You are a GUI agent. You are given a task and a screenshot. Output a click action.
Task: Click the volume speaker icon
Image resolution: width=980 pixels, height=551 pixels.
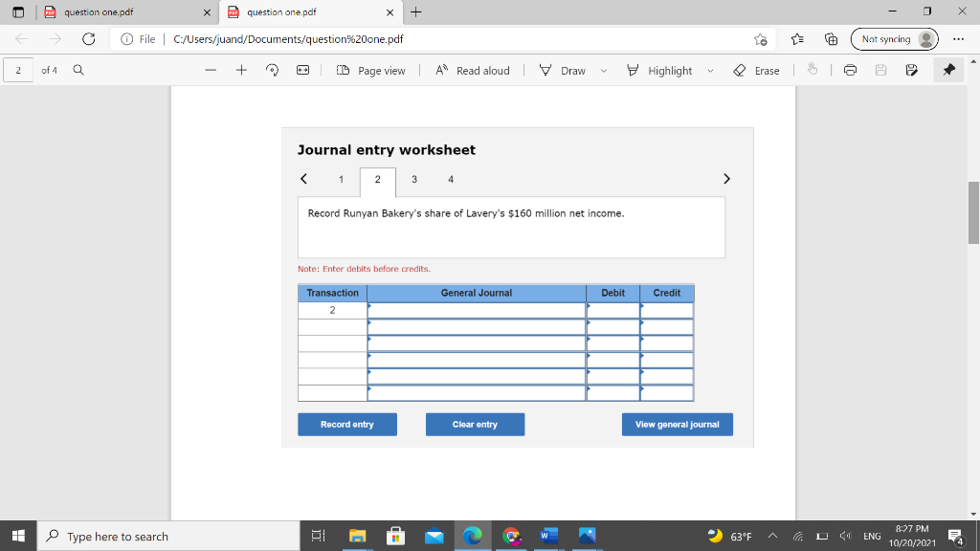845,536
